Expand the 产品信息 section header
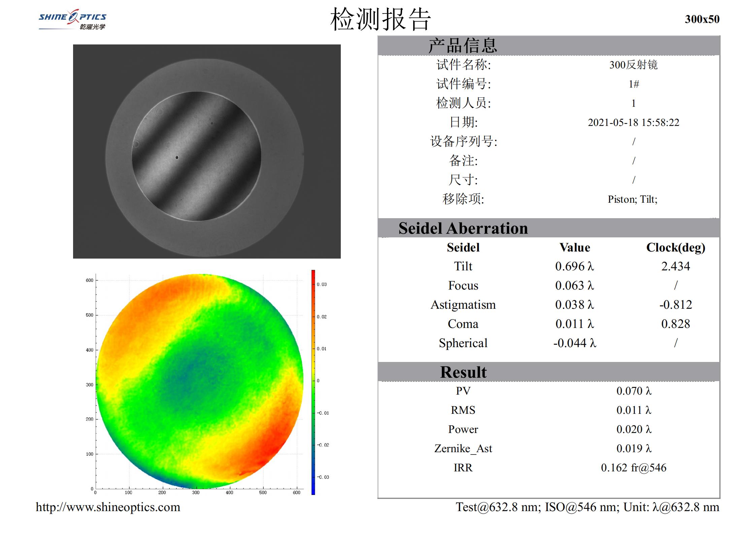This screenshot has width=756, height=534. tap(463, 45)
